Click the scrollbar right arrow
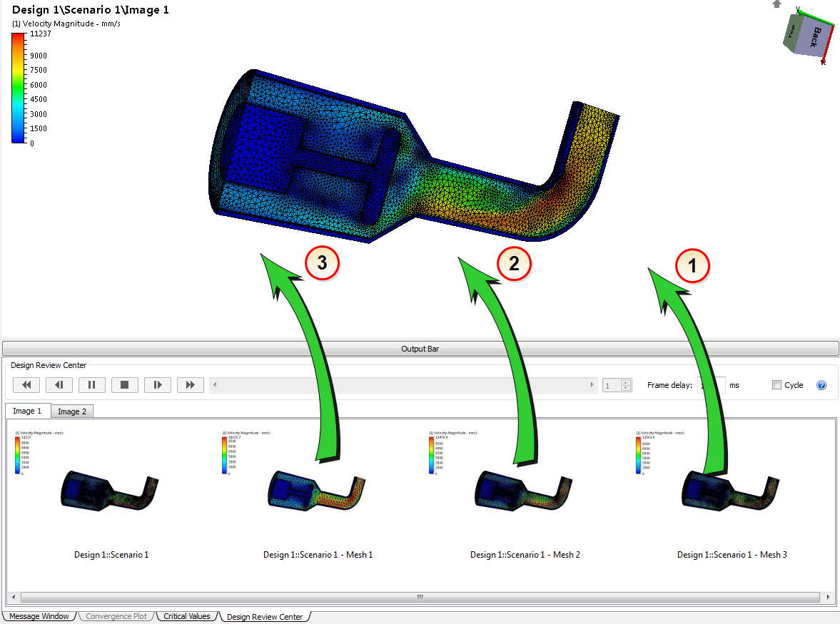Viewport: 840px width, 624px height. coord(828,597)
